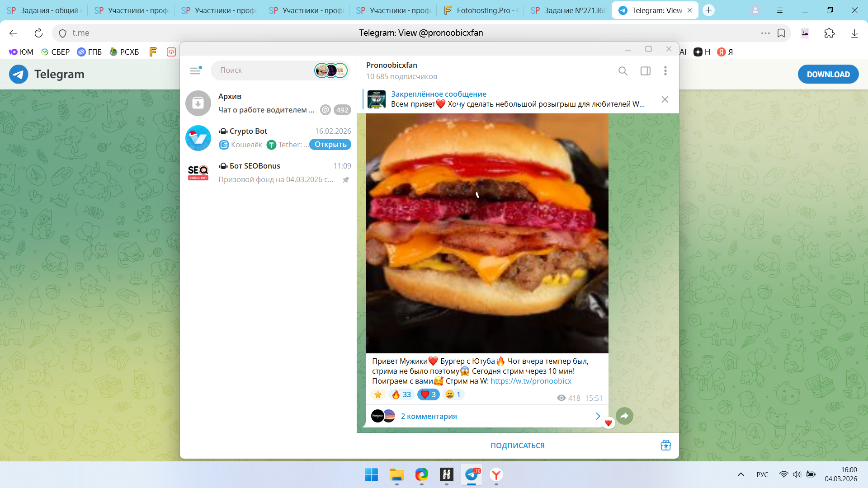Open the gift icon near subscribe
Viewport: 868px width, 488px height.
(665, 445)
